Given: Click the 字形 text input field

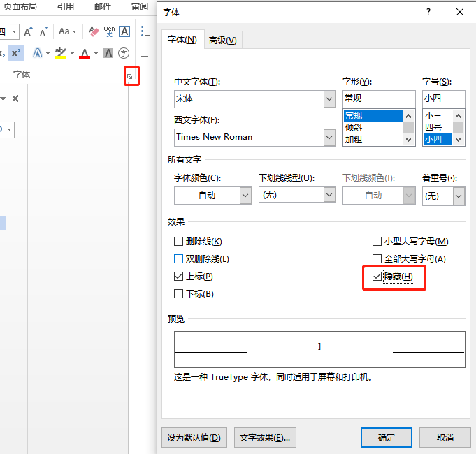Looking at the screenshot, I should [379, 99].
